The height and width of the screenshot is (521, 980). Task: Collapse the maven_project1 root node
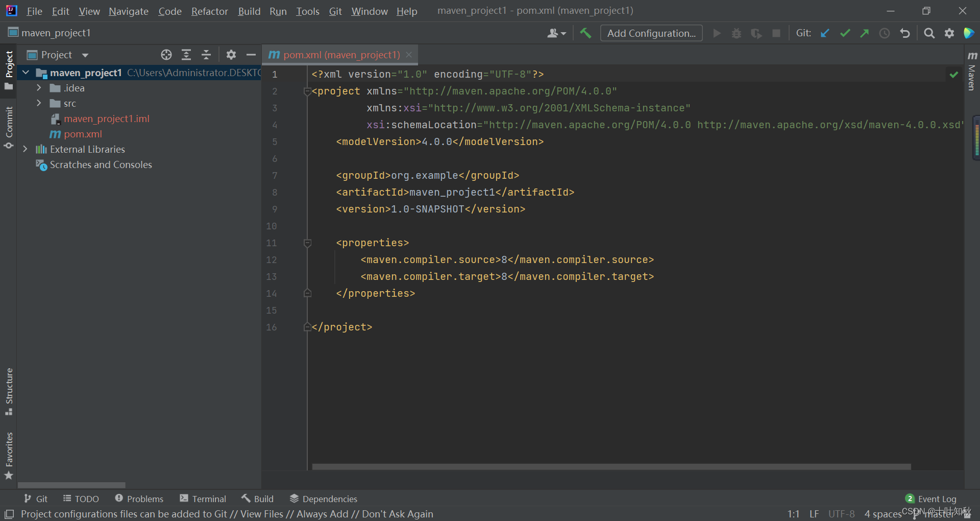(26, 73)
